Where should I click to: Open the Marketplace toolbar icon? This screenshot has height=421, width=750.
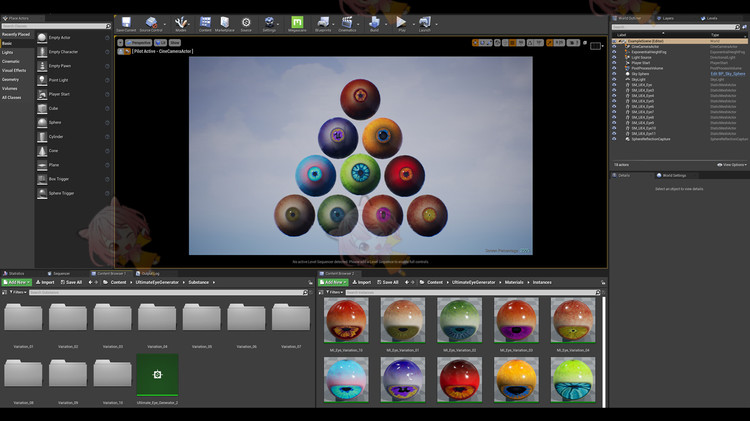[224, 24]
